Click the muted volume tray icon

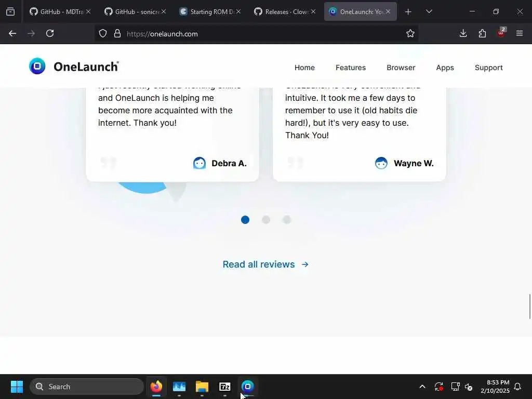point(469,387)
